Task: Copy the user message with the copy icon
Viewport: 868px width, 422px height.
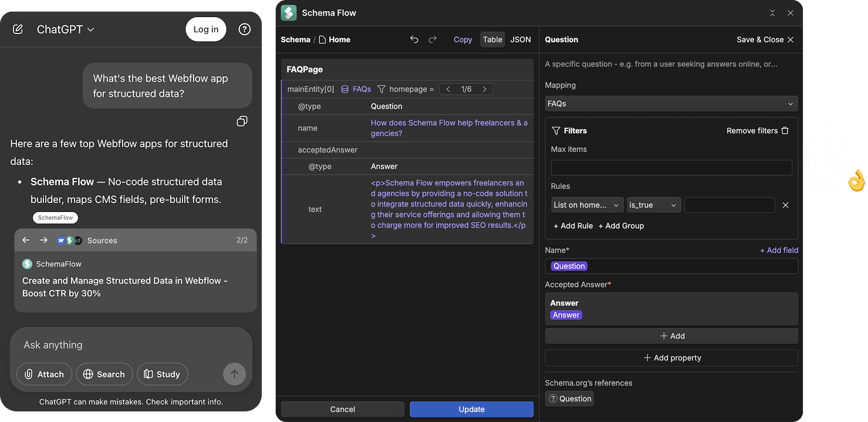Action: (242, 121)
